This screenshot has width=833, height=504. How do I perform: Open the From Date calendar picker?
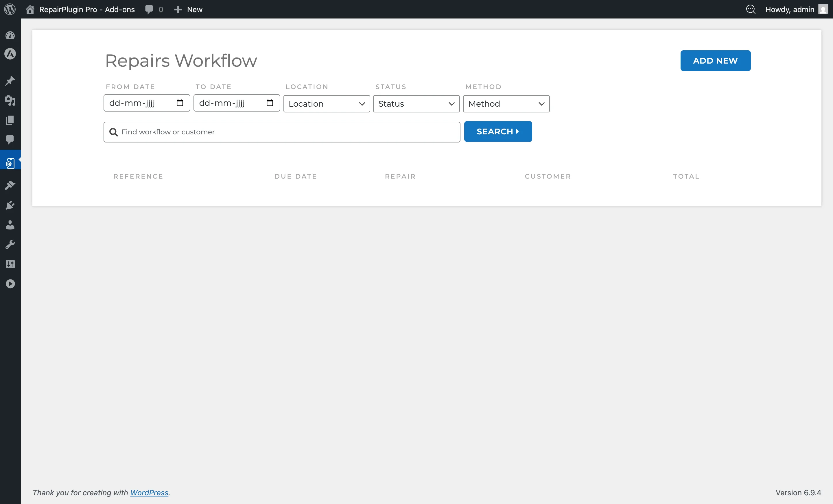click(180, 103)
